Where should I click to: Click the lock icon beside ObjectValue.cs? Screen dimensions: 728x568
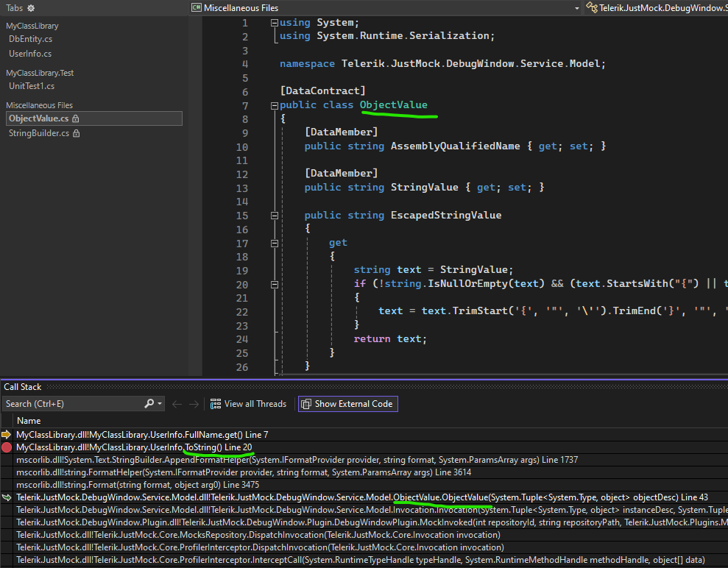[75, 118]
